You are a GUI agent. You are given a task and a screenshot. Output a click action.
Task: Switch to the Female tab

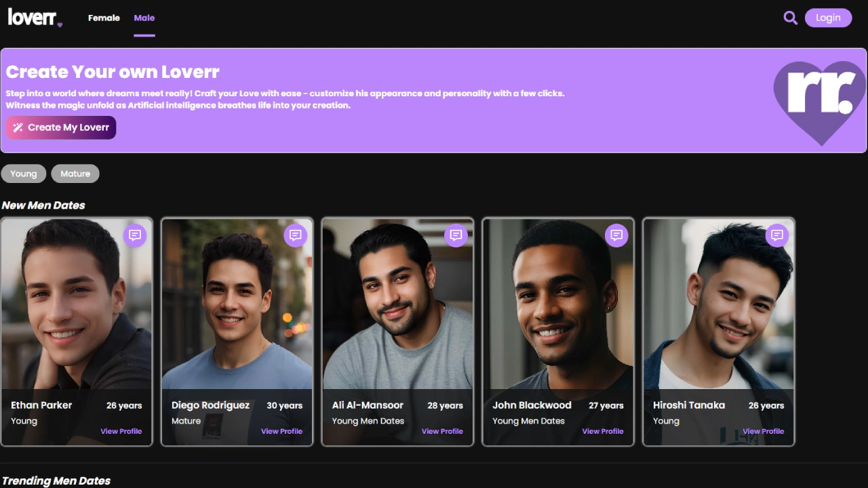(x=104, y=18)
